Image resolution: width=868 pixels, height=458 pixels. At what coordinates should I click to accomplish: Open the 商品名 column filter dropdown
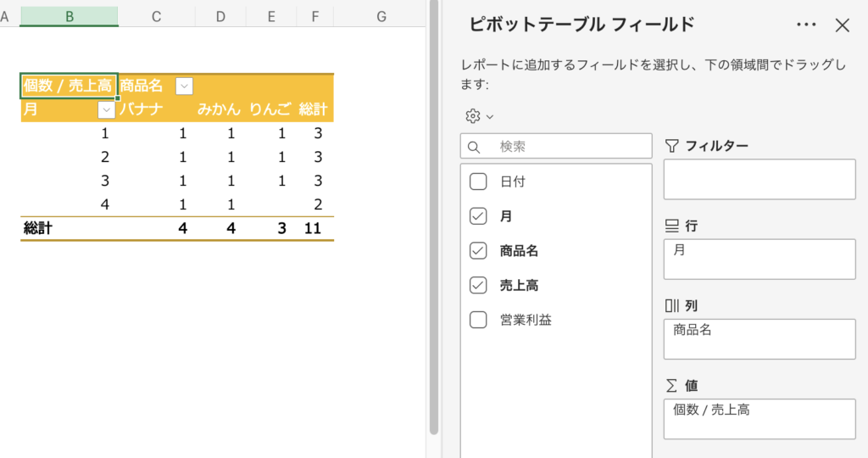pyautogui.click(x=184, y=86)
